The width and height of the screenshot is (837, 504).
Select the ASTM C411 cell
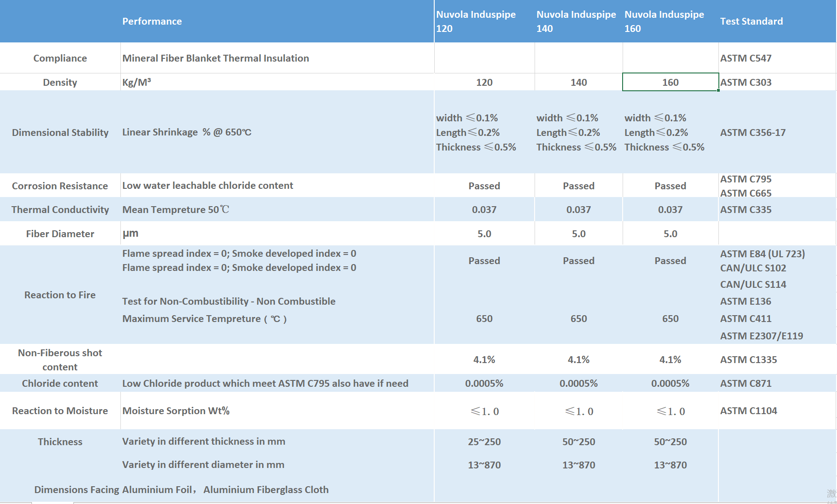(746, 318)
